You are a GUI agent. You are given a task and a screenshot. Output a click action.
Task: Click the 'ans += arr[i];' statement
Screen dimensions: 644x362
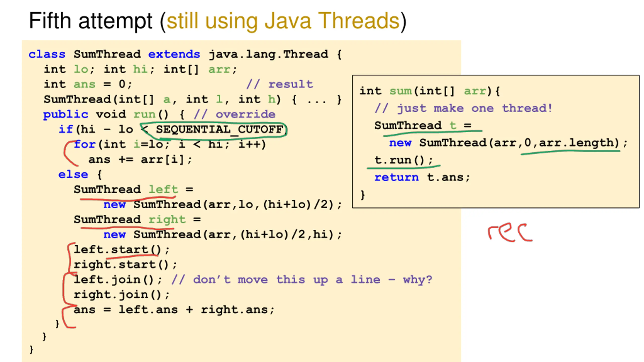pyautogui.click(x=140, y=159)
